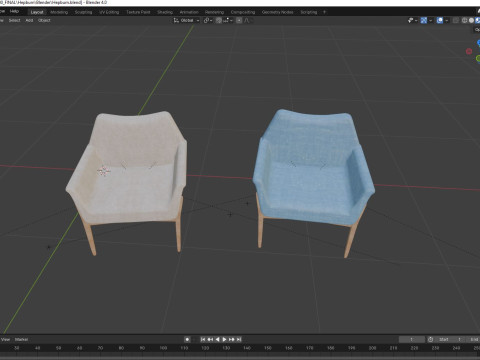Jump to previous keyframe
The width and height of the screenshot is (480, 360).
[x=210, y=339]
